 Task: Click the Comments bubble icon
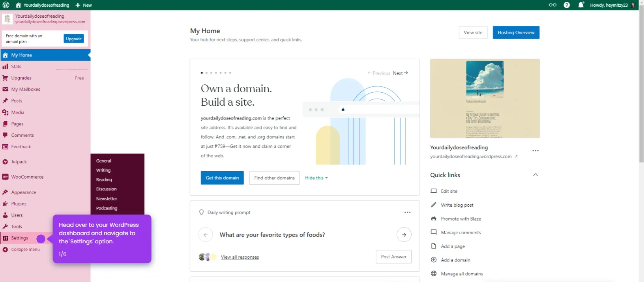5,135
